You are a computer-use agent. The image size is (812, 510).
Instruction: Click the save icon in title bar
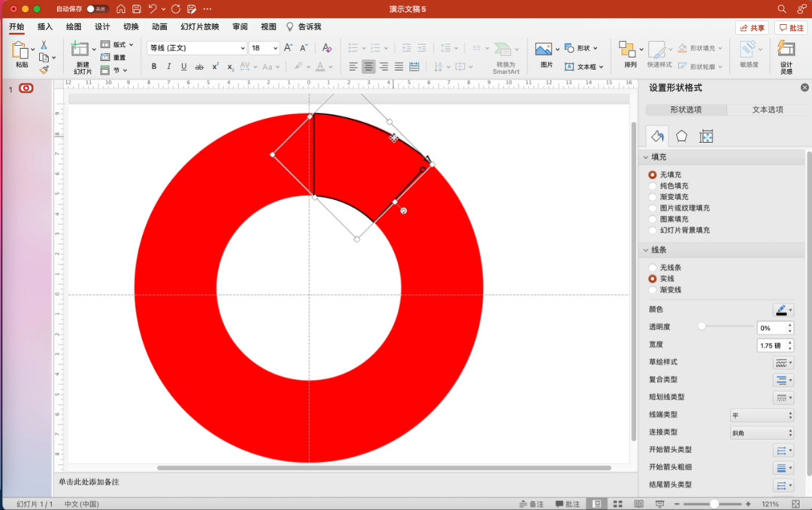coord(136,9)
